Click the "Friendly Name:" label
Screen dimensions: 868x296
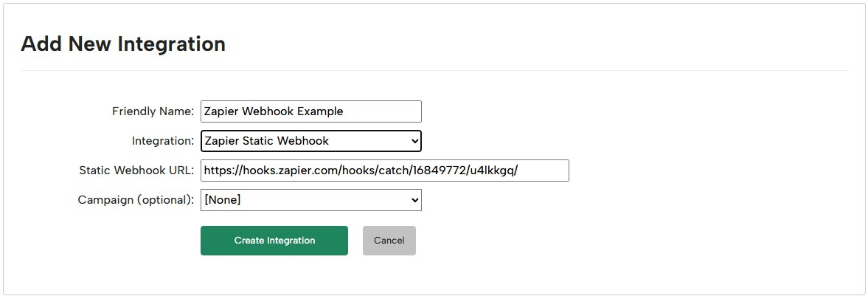click(x=153, y=111)
